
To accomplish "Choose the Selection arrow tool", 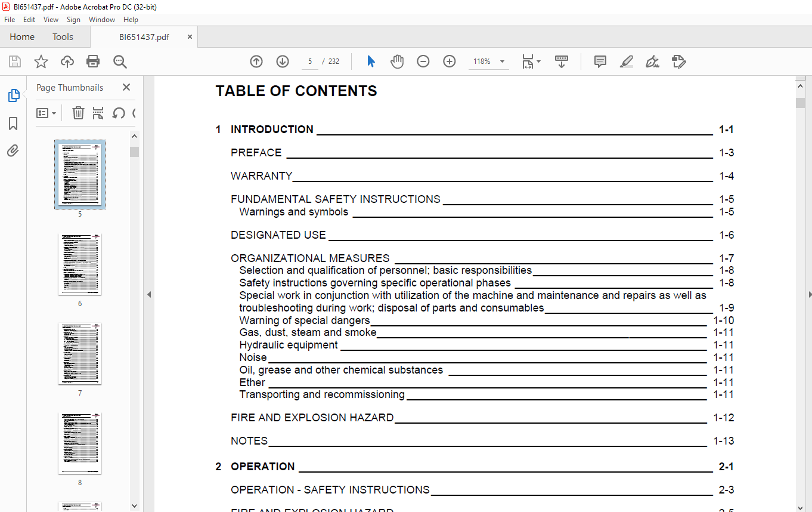I will pos(371,61).
